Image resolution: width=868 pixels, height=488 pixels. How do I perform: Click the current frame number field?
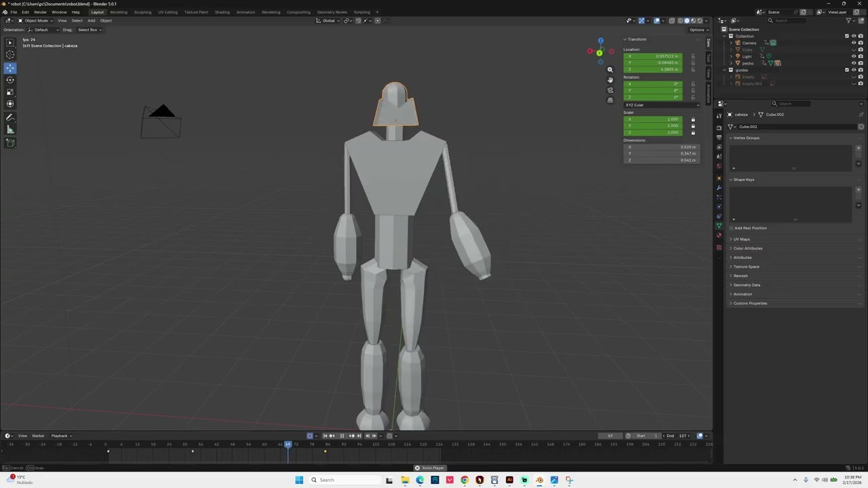(x=610, y=436)
